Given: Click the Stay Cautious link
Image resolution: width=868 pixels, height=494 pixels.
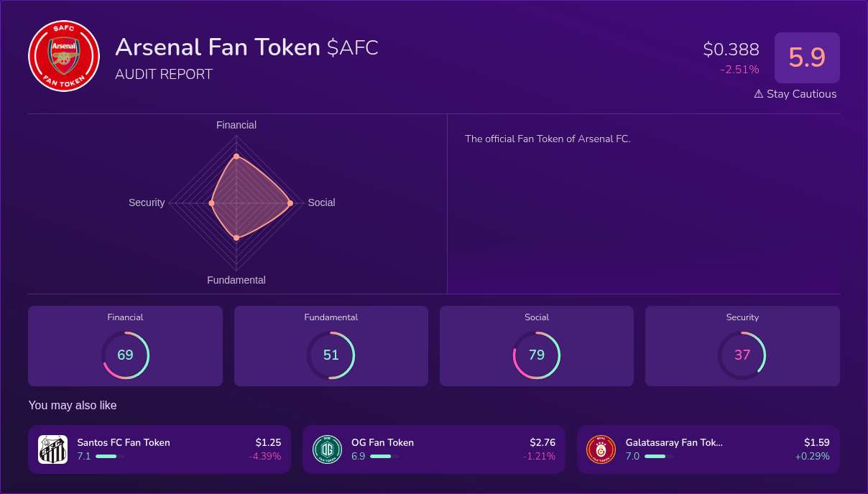Looking at the screenshot, I should coord(801,93).
